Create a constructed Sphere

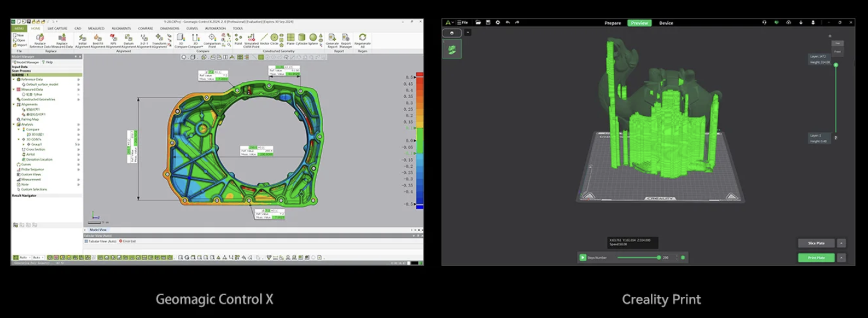[313, 39]
